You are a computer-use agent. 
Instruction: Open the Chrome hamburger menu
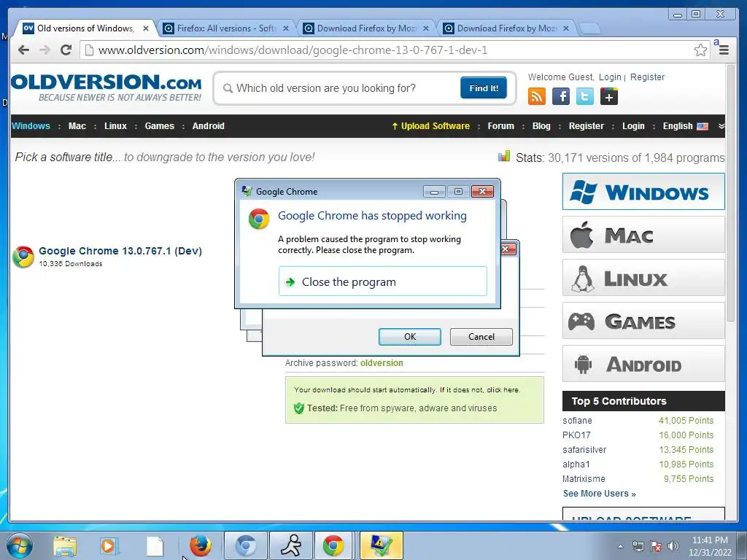pos(724,50)
